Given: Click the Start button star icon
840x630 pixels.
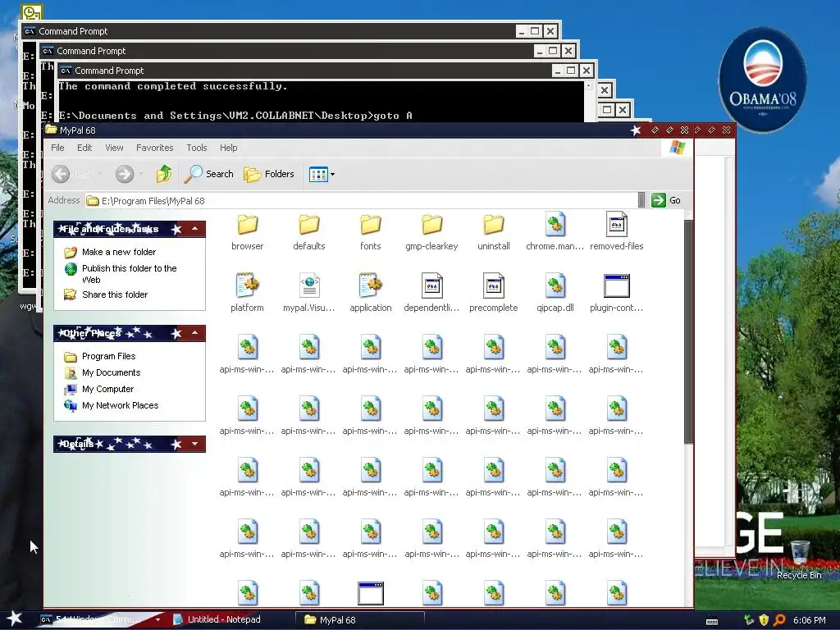Looking at the screenshot, I should (14, 619).
